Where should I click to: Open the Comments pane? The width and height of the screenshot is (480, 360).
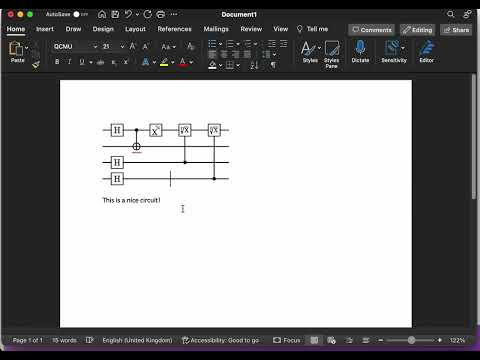pos(372,30)
